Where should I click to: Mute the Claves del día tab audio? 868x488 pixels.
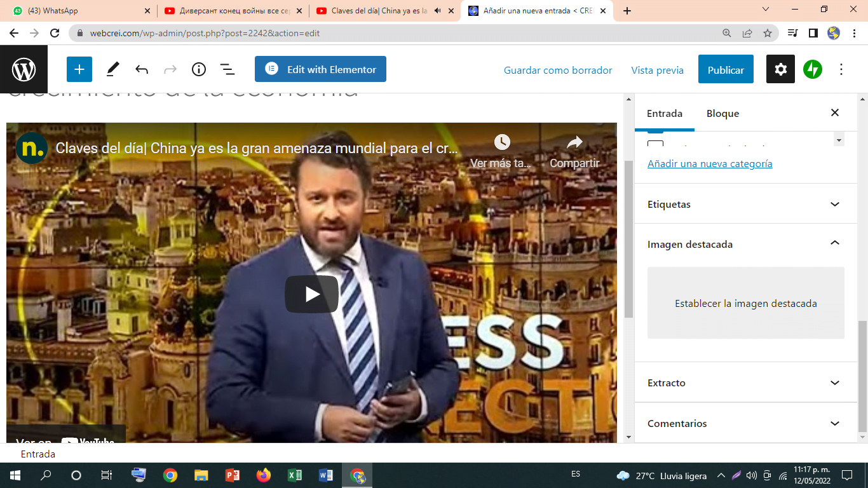(x=438, y=11)
